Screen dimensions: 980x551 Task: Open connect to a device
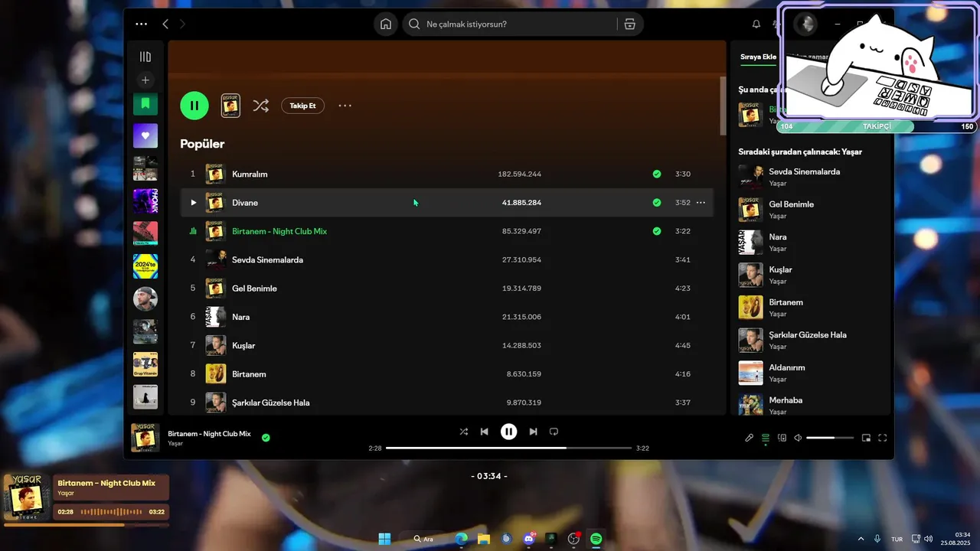(782, 438)
